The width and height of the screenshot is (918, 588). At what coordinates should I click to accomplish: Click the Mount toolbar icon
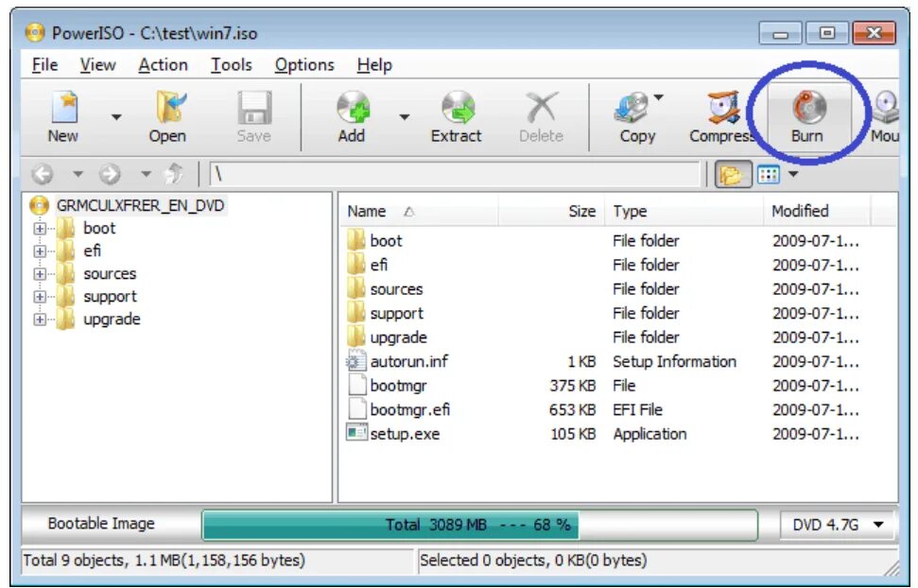click(885, 108)
